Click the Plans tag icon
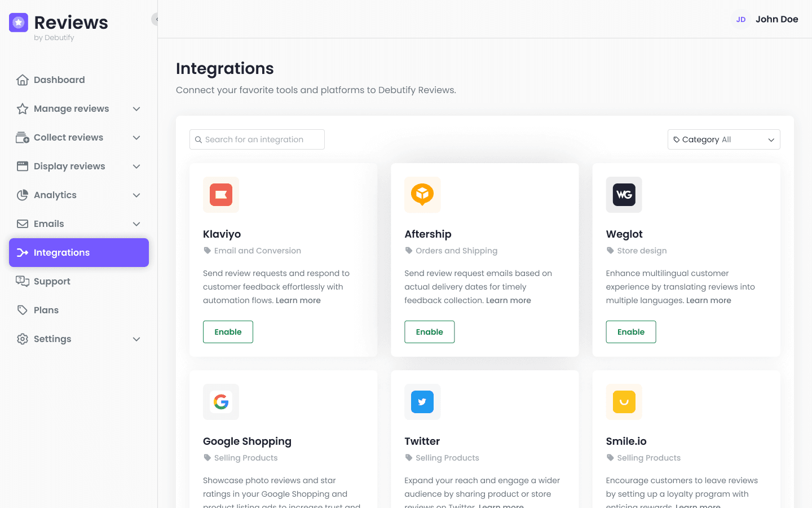 (x=23, y=310)
